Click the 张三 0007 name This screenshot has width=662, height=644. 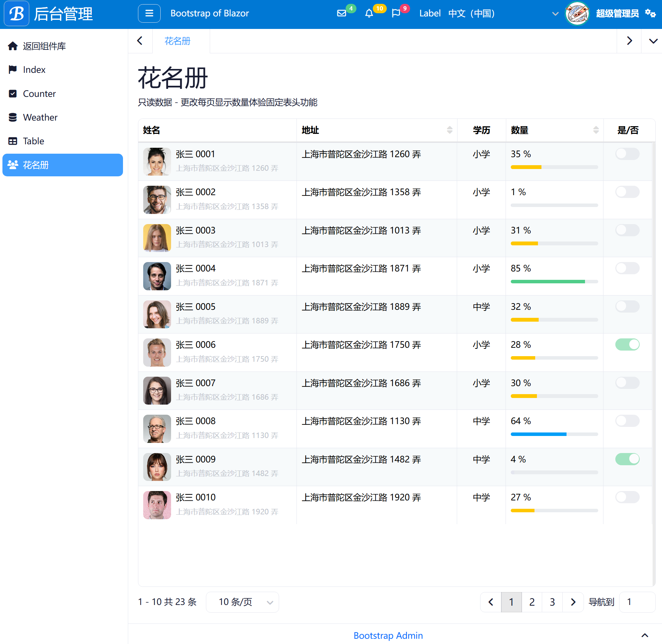(x=195, y=383)
